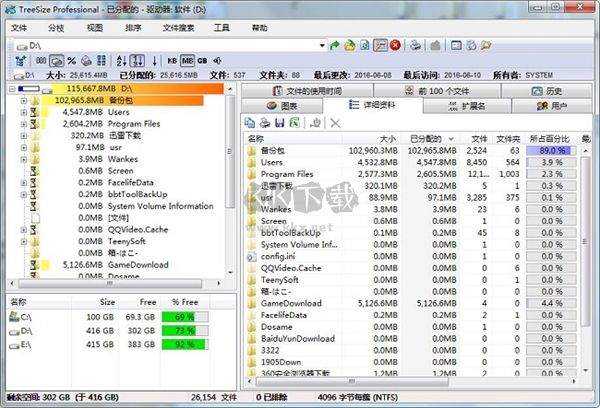Click the automatic units icon after GB
This screenshot has height=408, width=600.
coord(217,60)
